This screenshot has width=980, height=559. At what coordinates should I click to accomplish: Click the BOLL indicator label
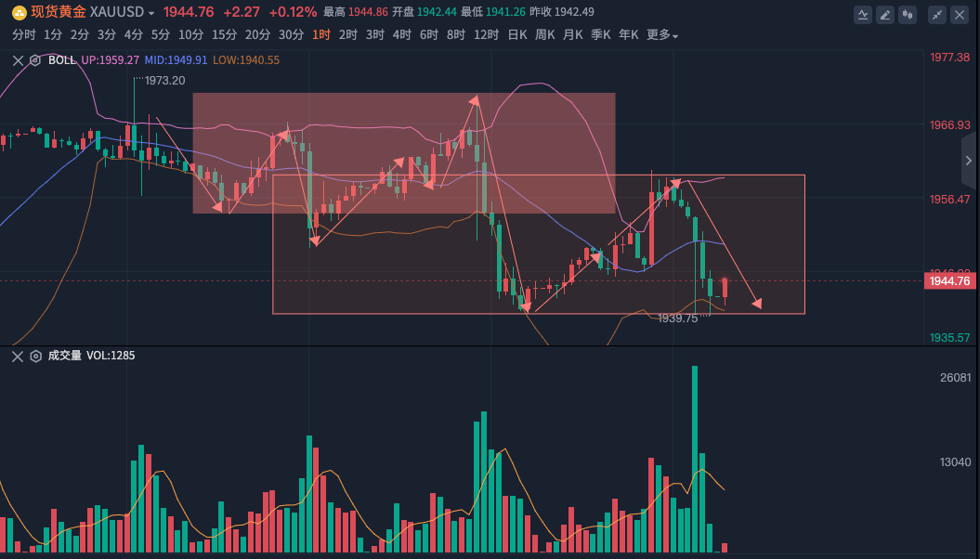coord(61,60)
